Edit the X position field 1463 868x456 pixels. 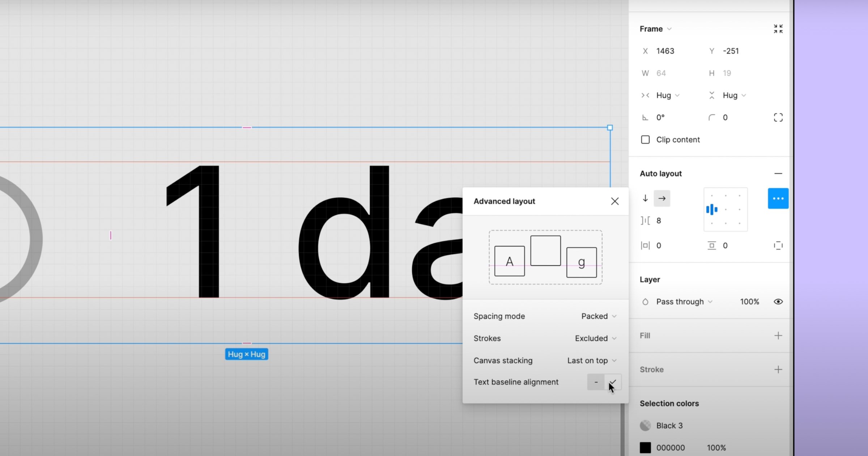[x=665, y=51]
